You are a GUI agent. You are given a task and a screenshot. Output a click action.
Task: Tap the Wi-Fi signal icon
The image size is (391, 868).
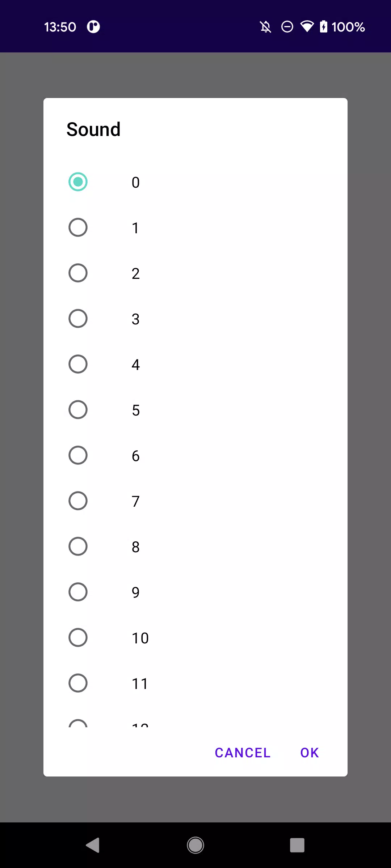pos(307,27)
